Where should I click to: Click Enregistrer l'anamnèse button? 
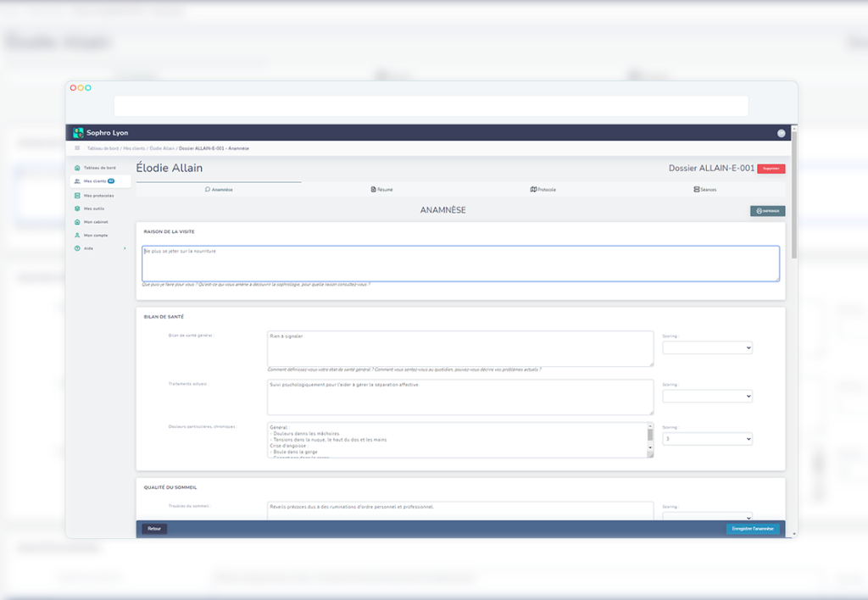click(x=753, y=529)
